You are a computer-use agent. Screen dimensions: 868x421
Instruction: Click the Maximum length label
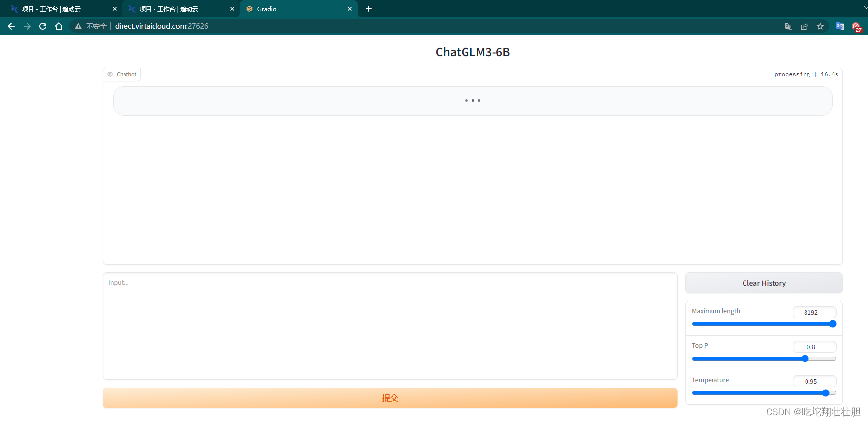point(715,311)
